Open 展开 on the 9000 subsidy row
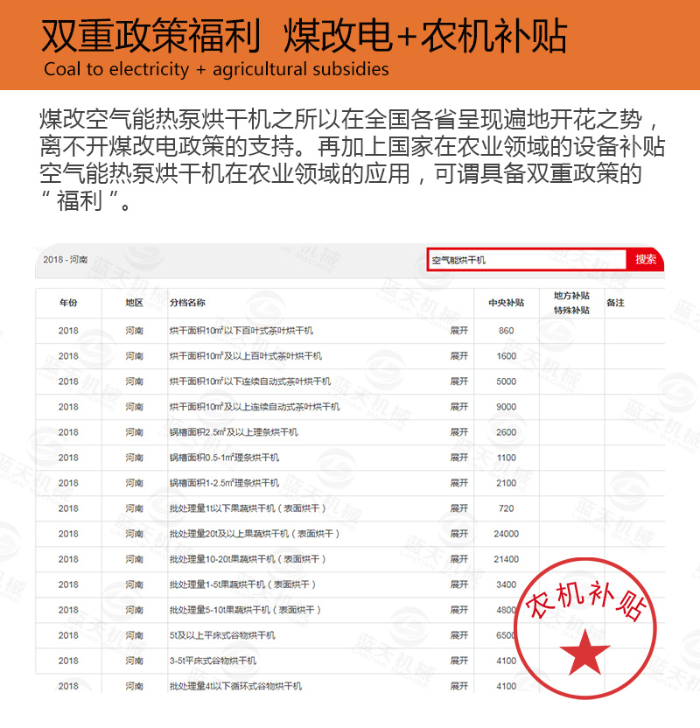This screenshot has width=700, height=728. click(x=458, y=407)
